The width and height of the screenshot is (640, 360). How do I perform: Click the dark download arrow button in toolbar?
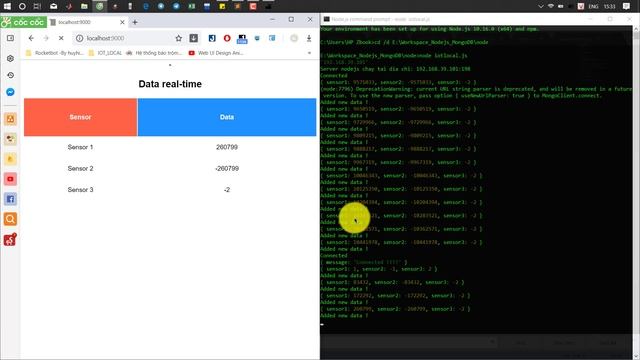[193, 38]
